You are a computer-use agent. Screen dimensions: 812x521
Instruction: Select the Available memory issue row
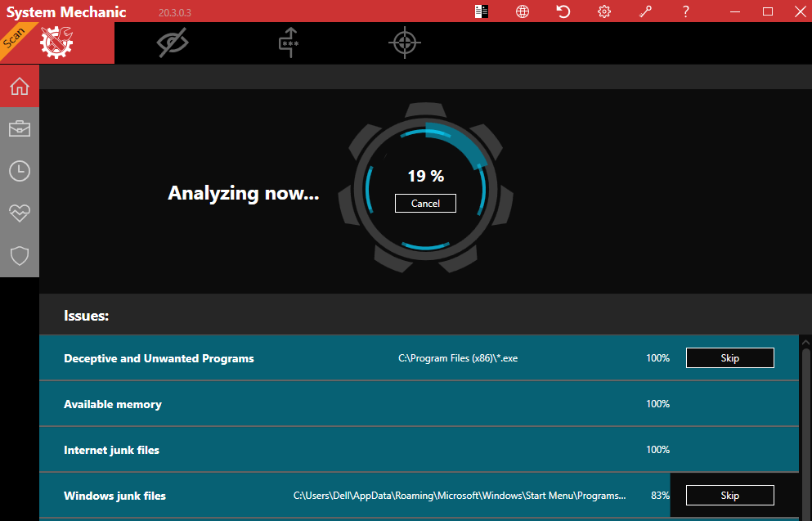pyautogui.click(x=327, y=404)
